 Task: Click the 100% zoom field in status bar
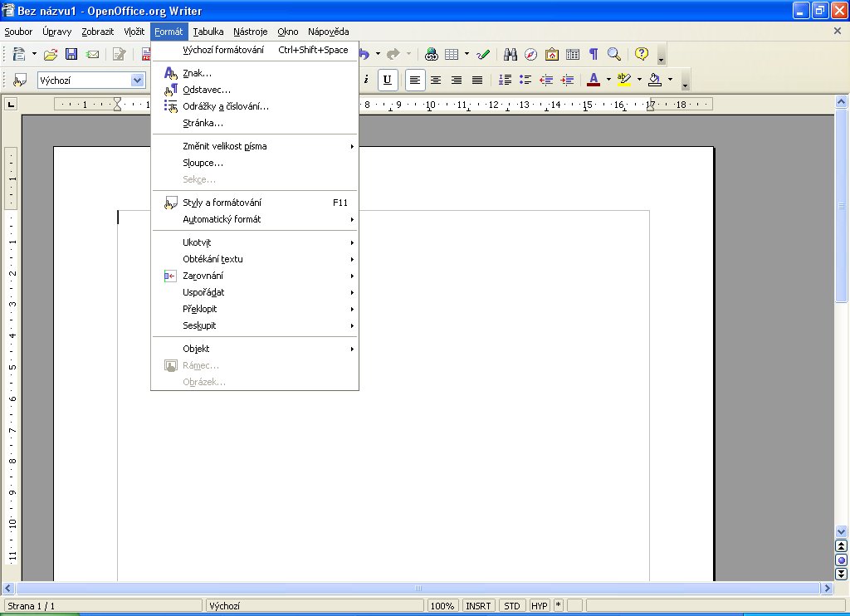tap(442, 606)
